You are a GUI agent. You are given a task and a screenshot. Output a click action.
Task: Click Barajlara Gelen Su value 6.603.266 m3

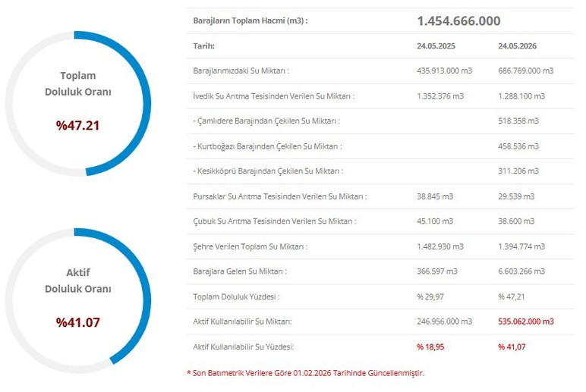521,271
